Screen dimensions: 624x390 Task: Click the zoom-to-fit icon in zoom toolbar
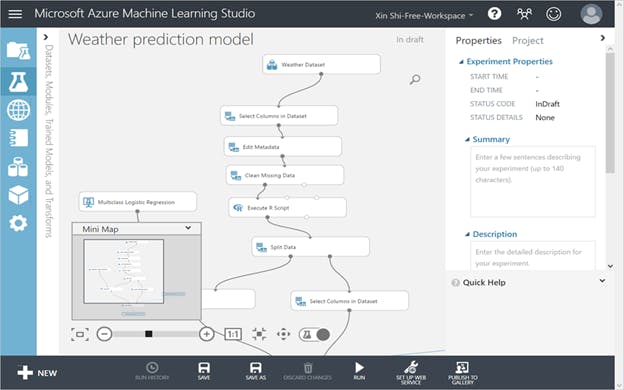[x=259, y=334]
